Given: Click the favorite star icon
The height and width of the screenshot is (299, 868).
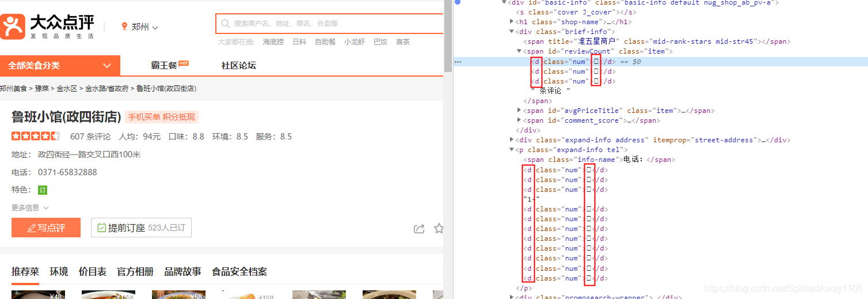Looking at the screenshot, I should pos(439,228).
